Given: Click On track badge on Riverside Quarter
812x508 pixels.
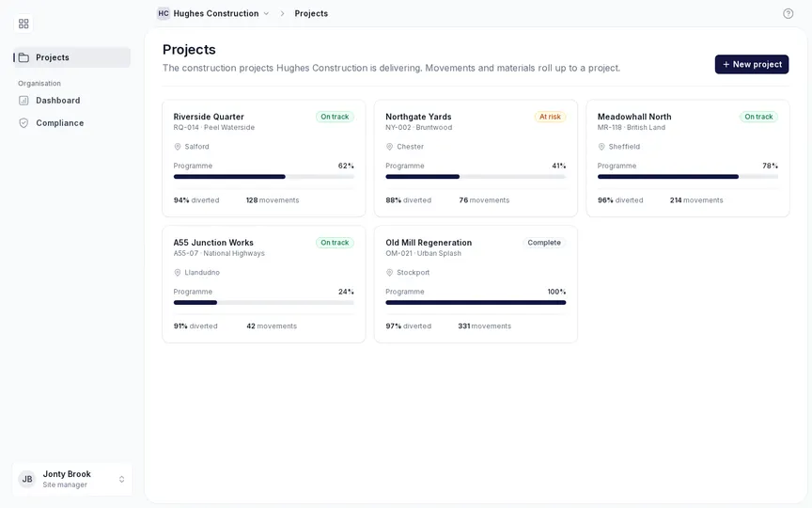Looking at the screenshot, I should pyautogui.click(x=335, y=117).
